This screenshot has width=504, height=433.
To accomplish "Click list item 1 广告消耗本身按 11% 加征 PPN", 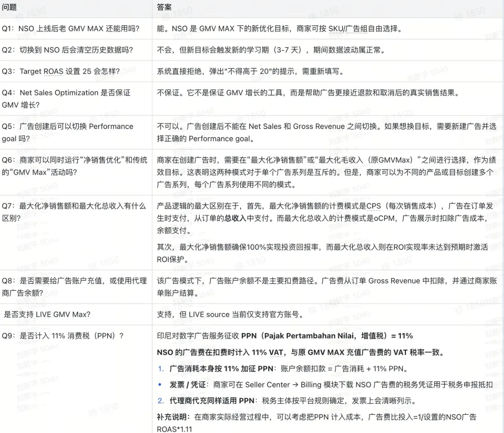I will click(x=283, y=368).
